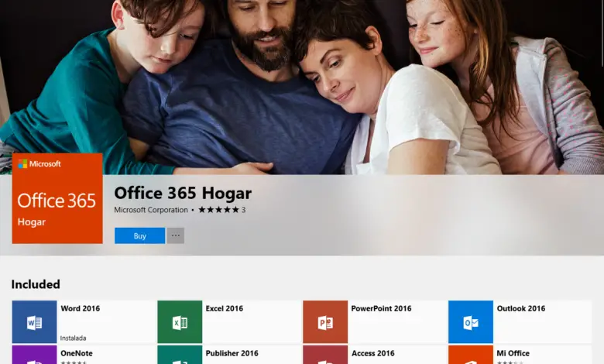Open the Mi Office app icon

[x=471, y=355]
